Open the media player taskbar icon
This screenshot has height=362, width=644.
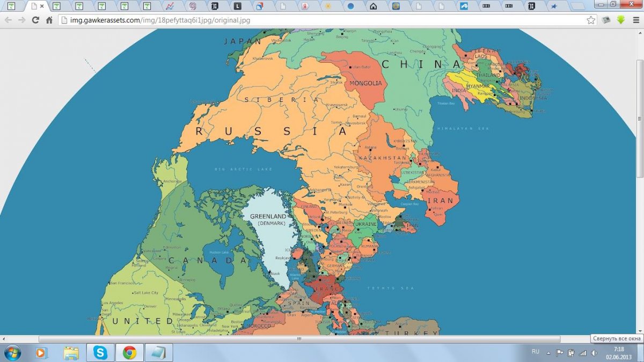[42, 352]
